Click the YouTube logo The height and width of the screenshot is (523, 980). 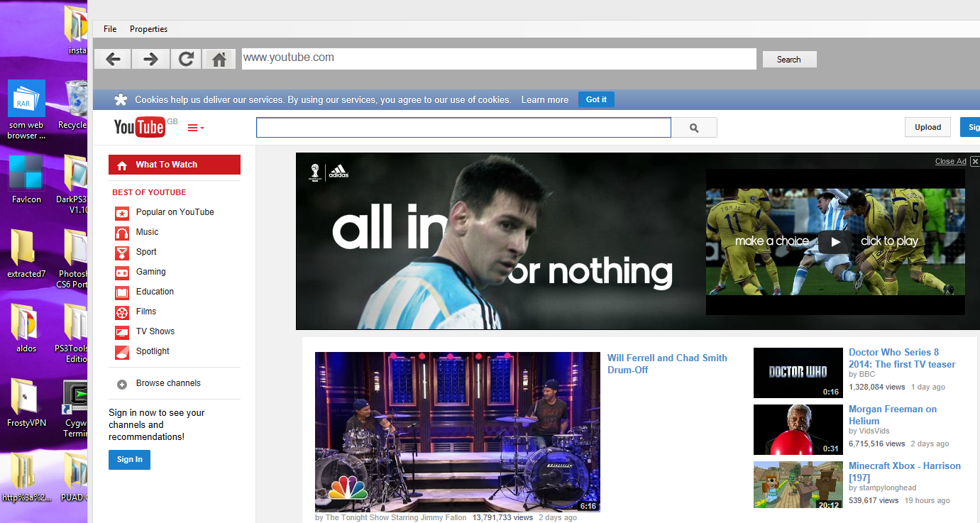click(x=140, y=127)
